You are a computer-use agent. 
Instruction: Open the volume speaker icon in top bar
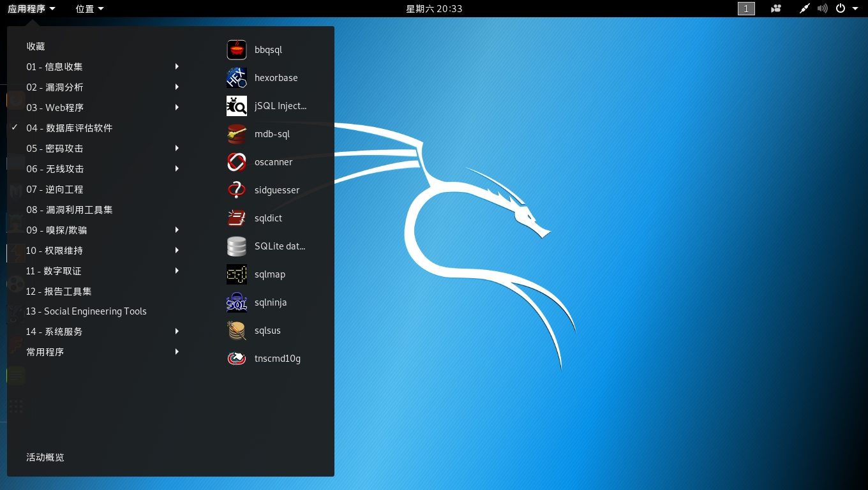coord(823,8)
